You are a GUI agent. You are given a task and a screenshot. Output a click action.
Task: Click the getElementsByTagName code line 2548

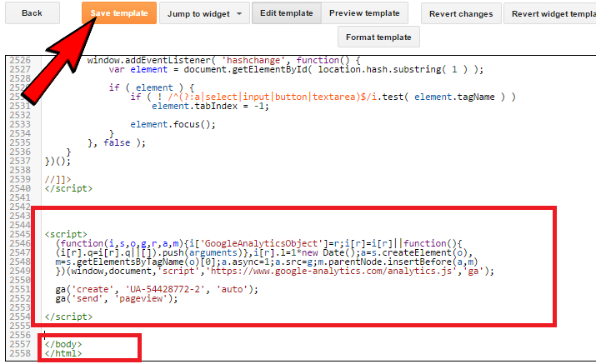click(267, 262)
